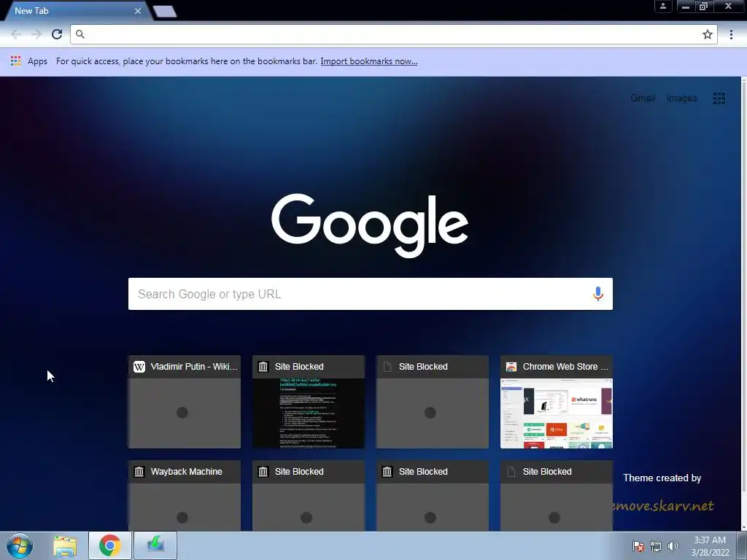
Task: Open the taskbar clock showing 3:37 AM
Action: 710,545
